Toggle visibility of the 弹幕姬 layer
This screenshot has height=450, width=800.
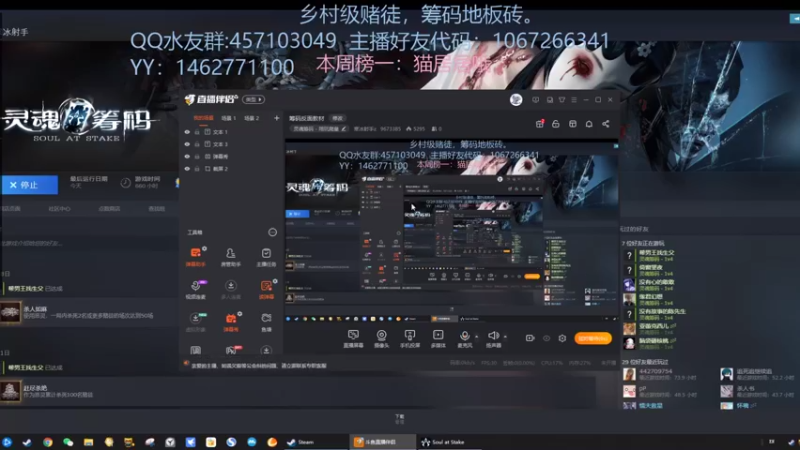[x=187, y=156]
